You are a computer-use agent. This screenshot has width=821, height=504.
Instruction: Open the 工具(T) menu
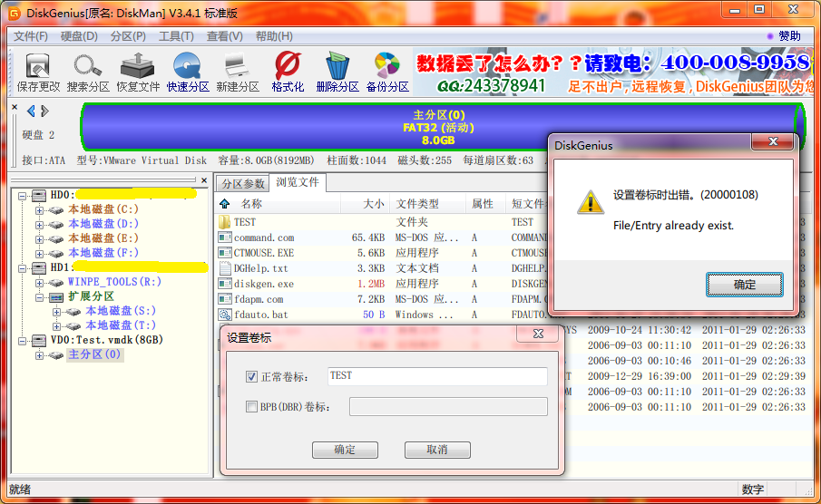177,36
